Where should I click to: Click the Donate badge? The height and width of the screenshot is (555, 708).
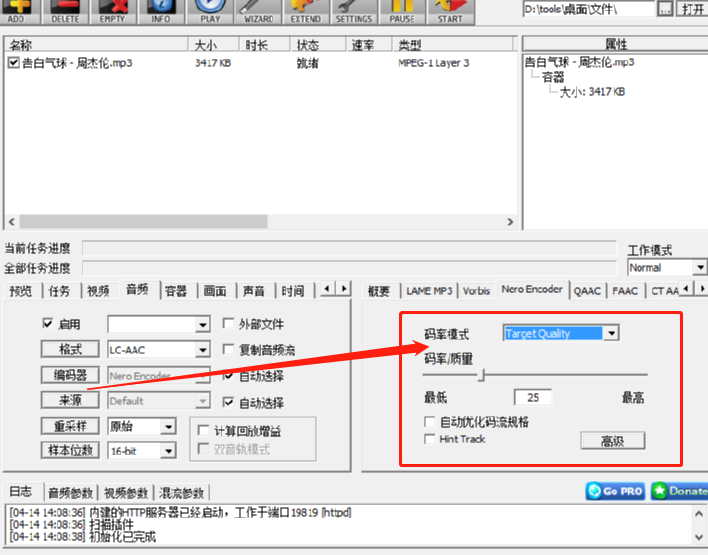(x=680, y=491)
